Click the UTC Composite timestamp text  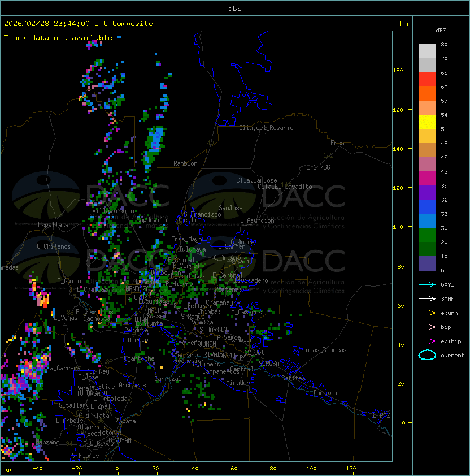79,24
